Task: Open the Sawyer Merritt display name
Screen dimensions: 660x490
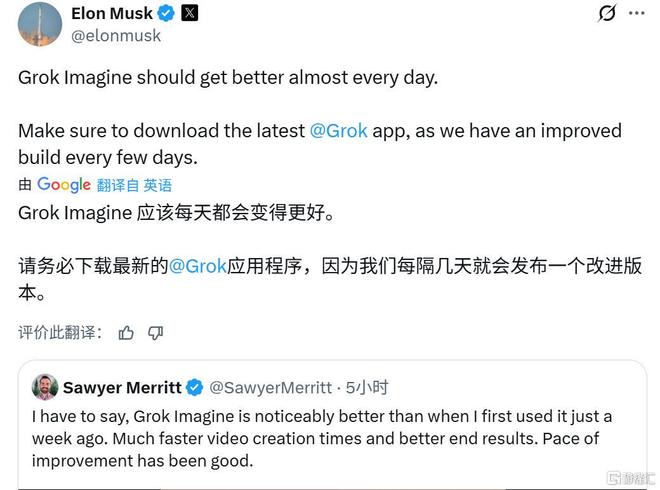Action: coord(122,388)
